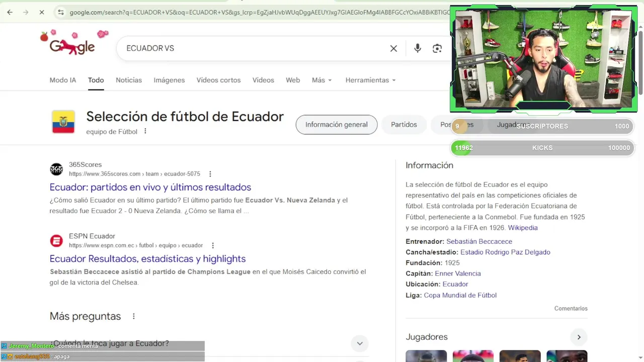Open Ecuador: partidos en vivo y últimos resultados
Screen dimensions: 644x362
pos(150,187)
